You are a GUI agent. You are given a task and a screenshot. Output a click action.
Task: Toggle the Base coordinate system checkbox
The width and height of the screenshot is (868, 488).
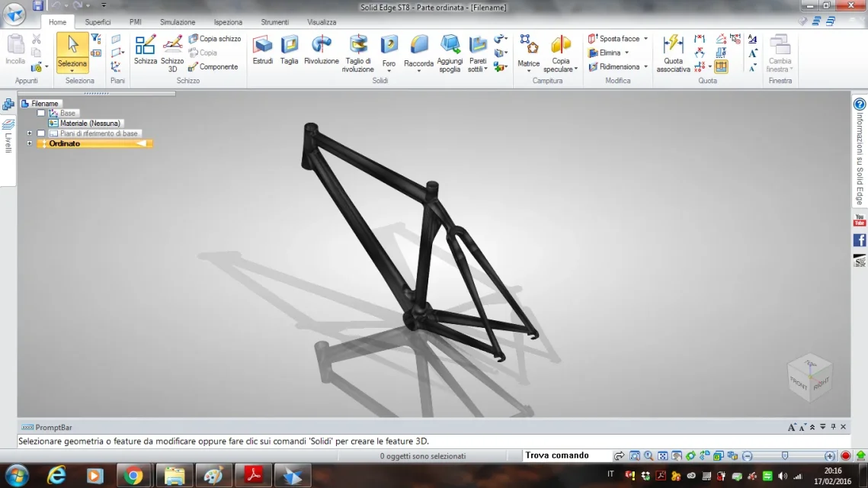41,113
